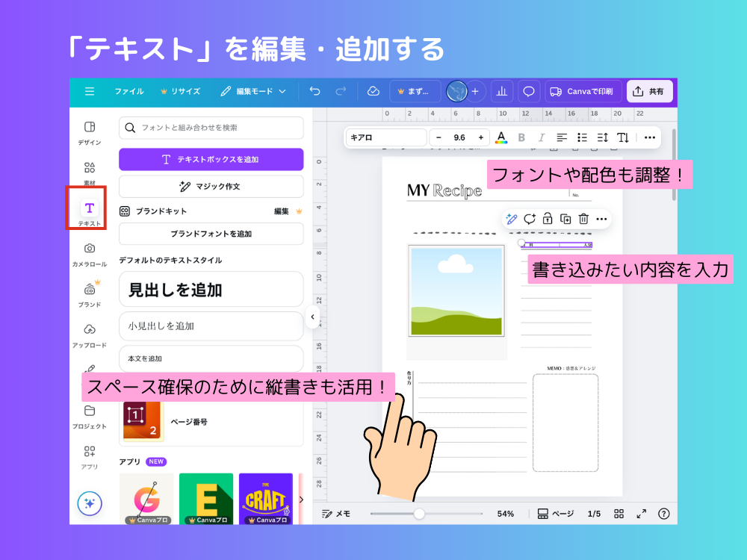
Task: Lock the selected element with the padlock icon
Action: [x=548, y=218]
